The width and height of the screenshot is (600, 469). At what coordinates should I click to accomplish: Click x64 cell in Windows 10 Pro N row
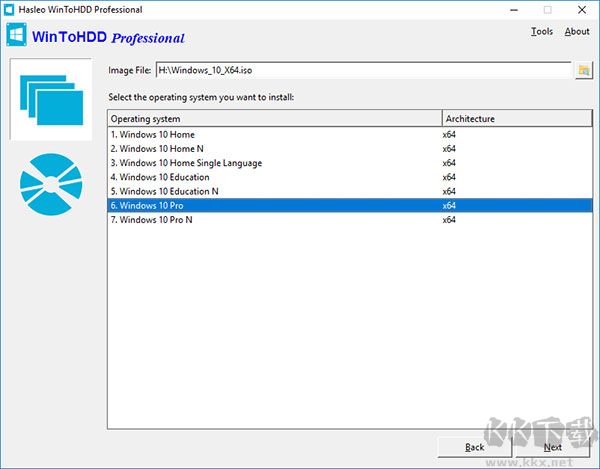pyautogui.click(x=449, y=220)
